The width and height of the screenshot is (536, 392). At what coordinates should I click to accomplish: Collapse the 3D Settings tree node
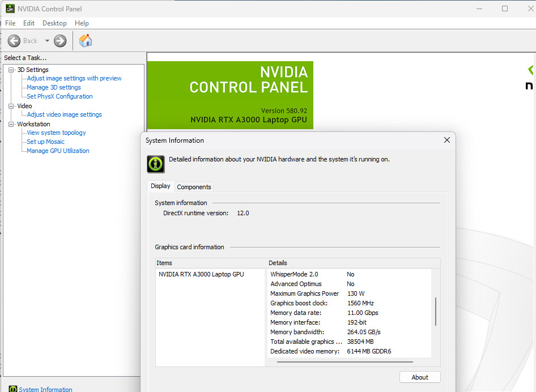pos(11,70)
